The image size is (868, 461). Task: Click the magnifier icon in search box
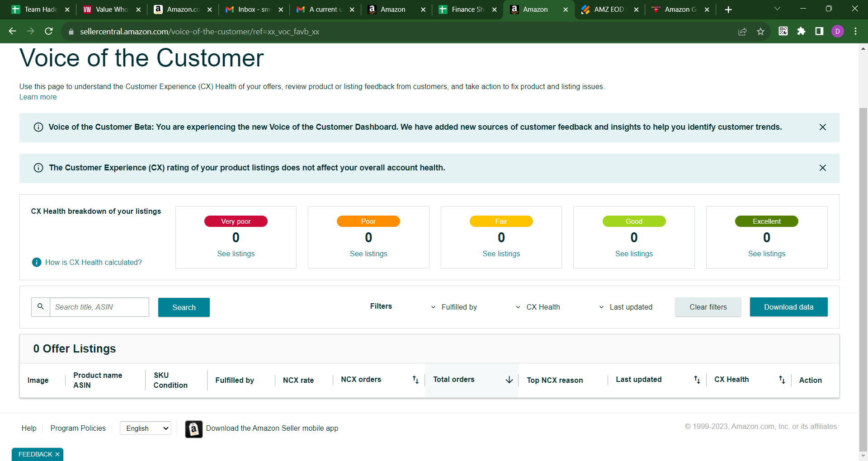pos(41,307)
